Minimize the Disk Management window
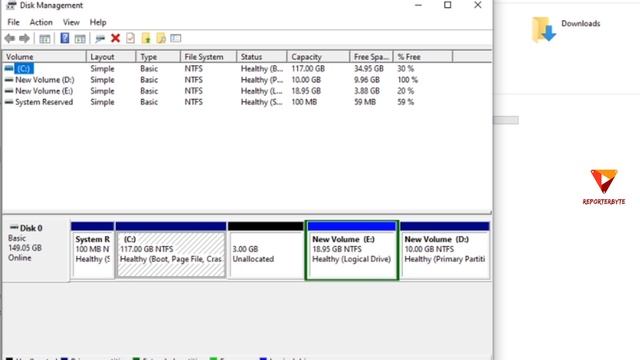 418,5
